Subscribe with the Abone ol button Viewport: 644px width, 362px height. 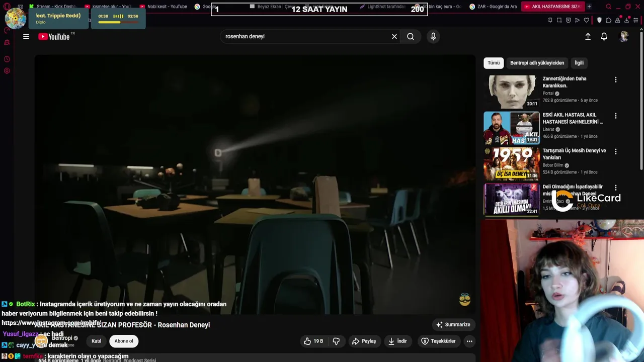[124, 341]
